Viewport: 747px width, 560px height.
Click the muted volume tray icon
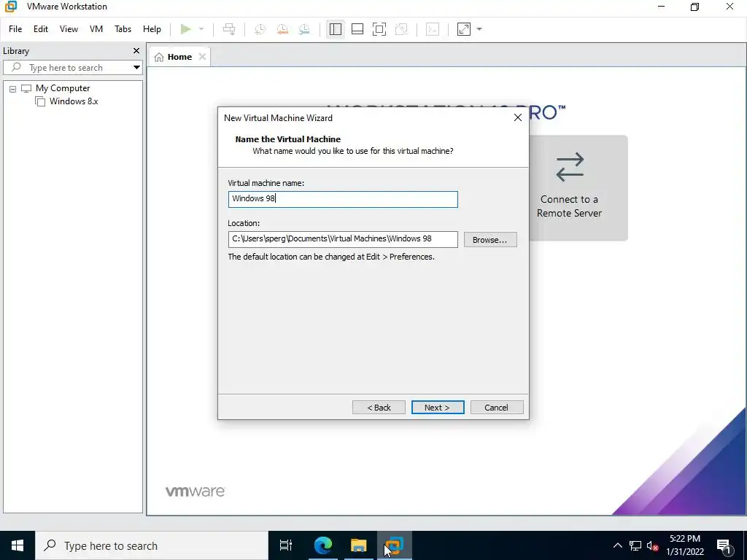pyautogui.click(x=652, y=545)
